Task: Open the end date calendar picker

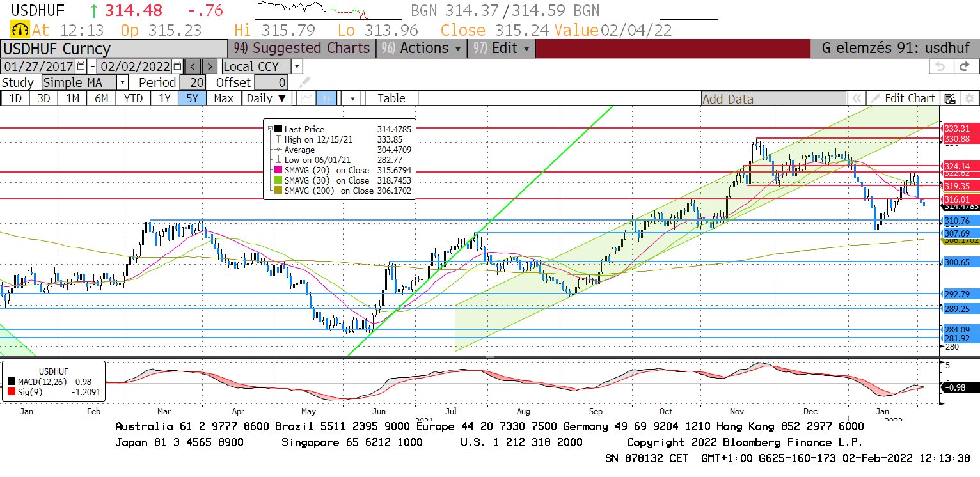Action: click(177, 66)
